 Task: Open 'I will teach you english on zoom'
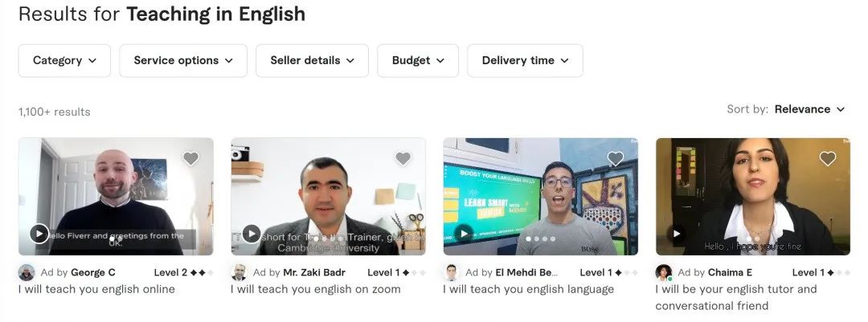coord(315,289)
